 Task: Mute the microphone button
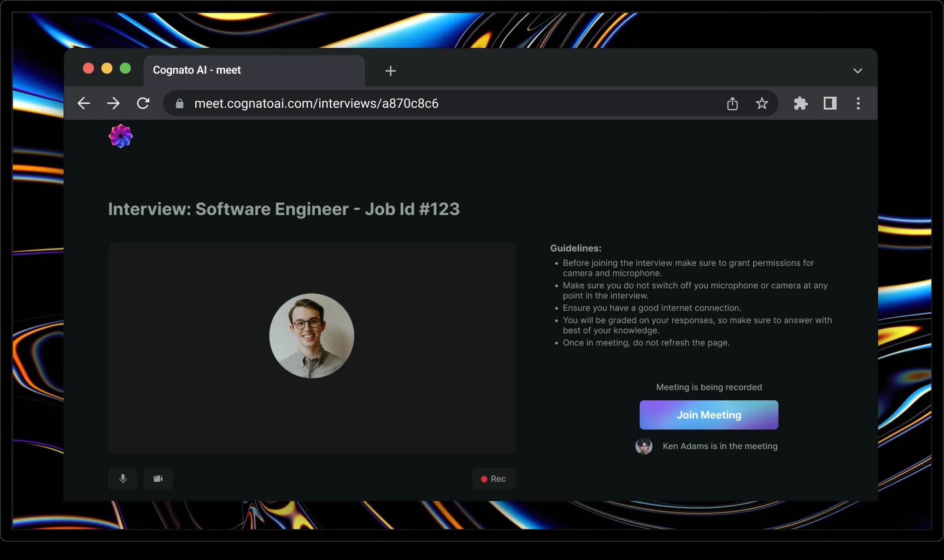tap(123, 478)
